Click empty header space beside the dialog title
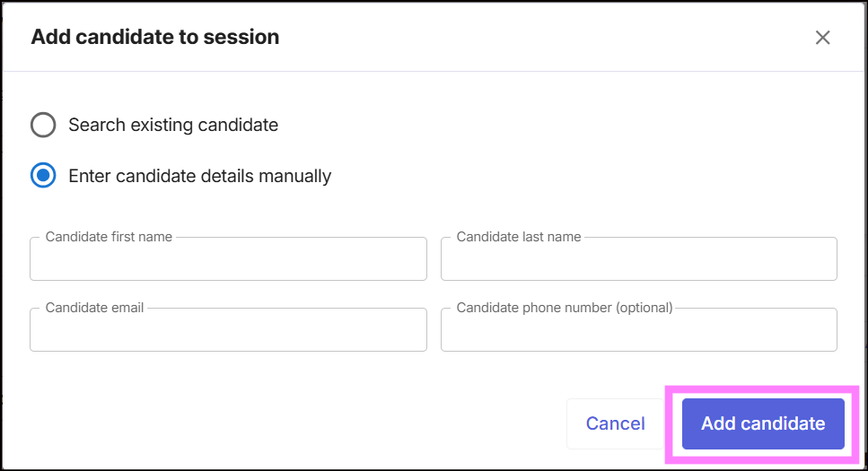The width and height of the screenshot is (868, 471). click(539, 38)
